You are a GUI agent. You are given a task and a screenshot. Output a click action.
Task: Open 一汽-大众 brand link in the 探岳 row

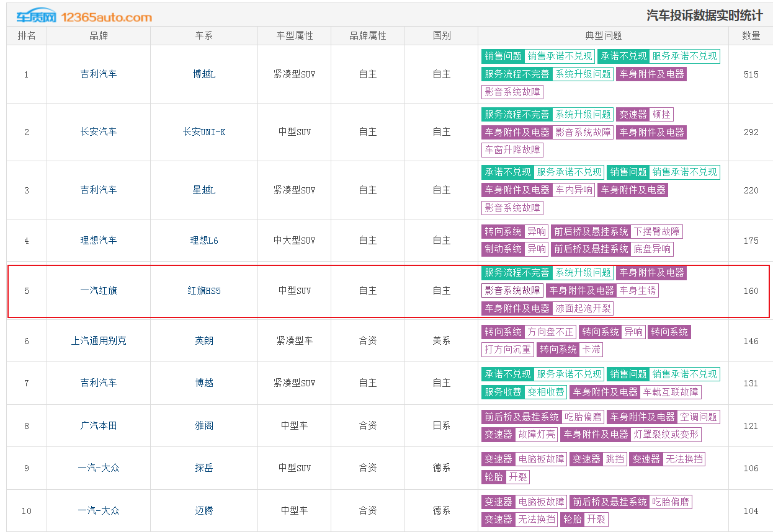(x=99, y=468)
